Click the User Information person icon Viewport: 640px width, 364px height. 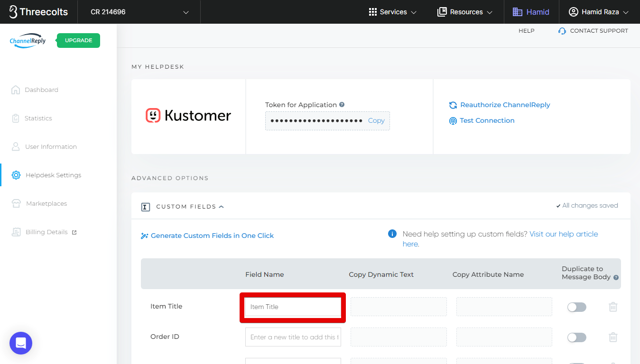16,146
